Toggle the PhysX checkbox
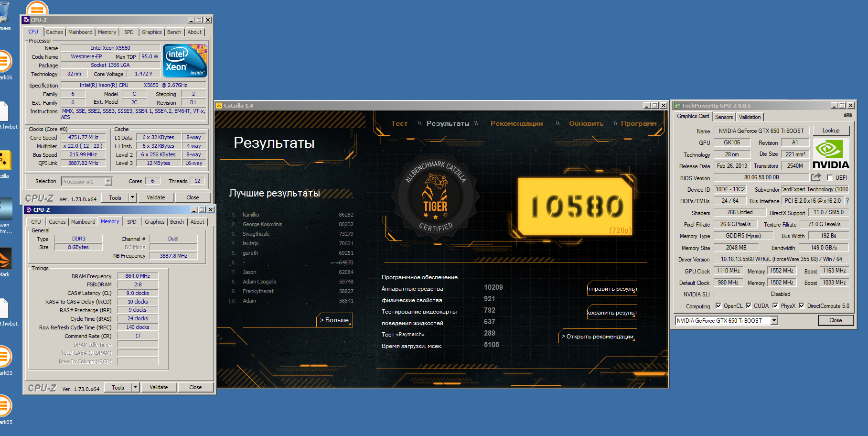Image resolution: width=868 pixels, height=436 pixels. pos(775,305)
